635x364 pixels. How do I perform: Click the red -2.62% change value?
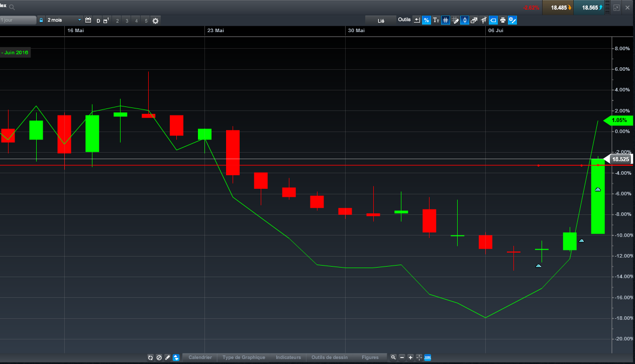point(531,8)
